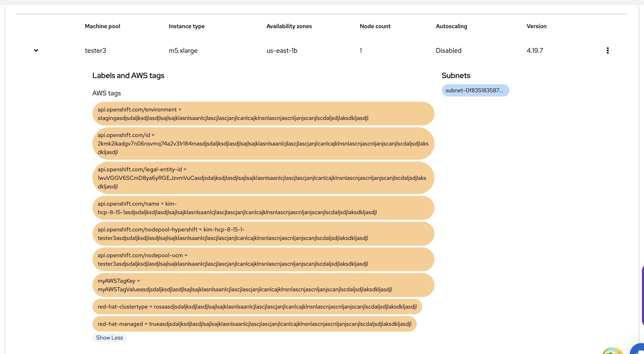Click the Version column header
The width and height of the screenshot is (644, 354).
536,26
